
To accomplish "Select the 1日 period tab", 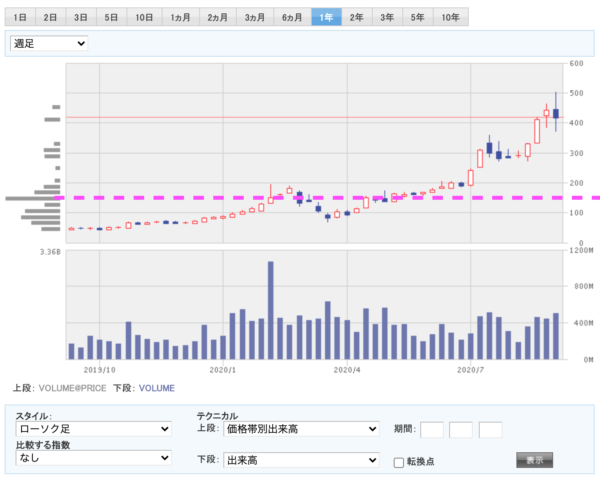I will coord(20,17).
